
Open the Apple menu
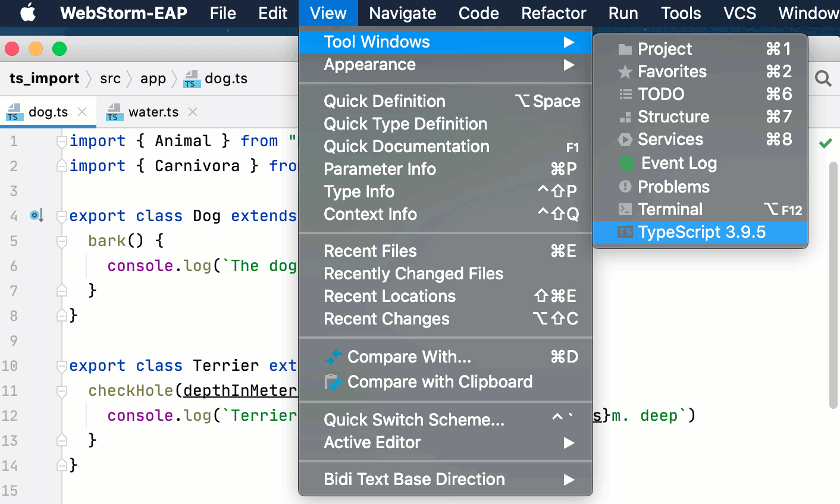[27, 12]
